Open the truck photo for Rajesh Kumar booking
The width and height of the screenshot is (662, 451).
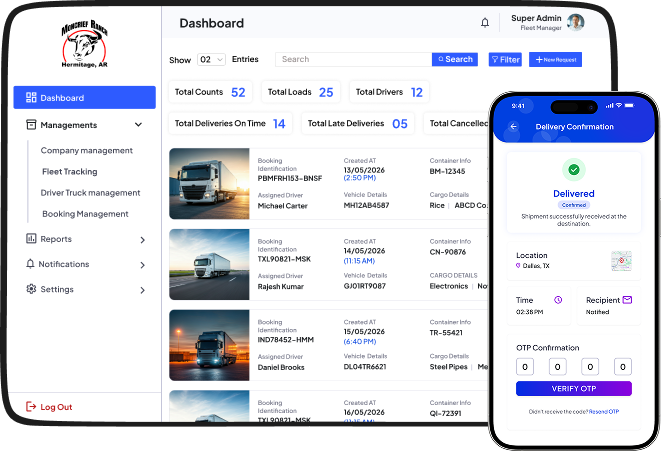click(209, 264)
